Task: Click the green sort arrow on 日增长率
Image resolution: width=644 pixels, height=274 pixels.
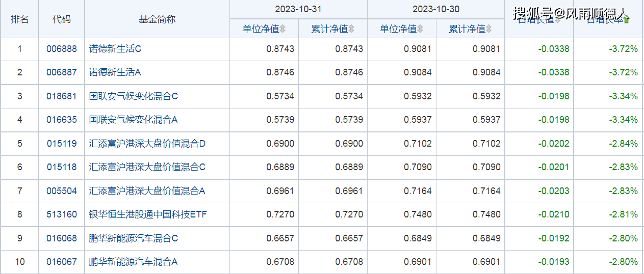Action: pos(627,20)
